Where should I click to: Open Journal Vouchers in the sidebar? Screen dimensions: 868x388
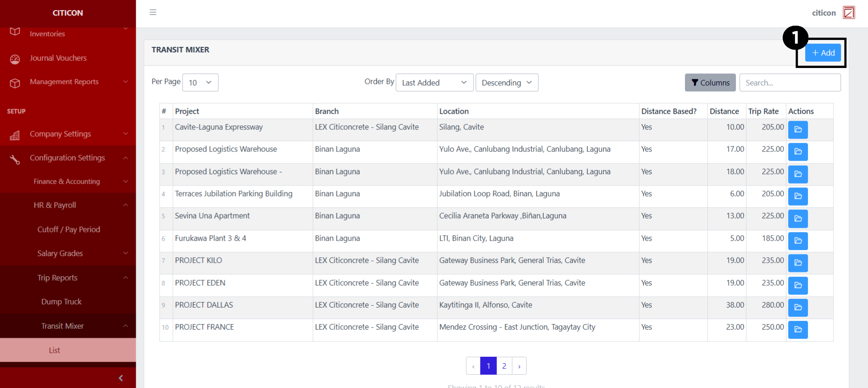point(58,58)
